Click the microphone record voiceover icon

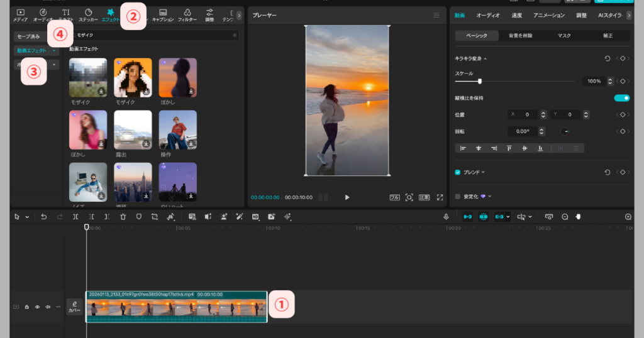(446, 217)
